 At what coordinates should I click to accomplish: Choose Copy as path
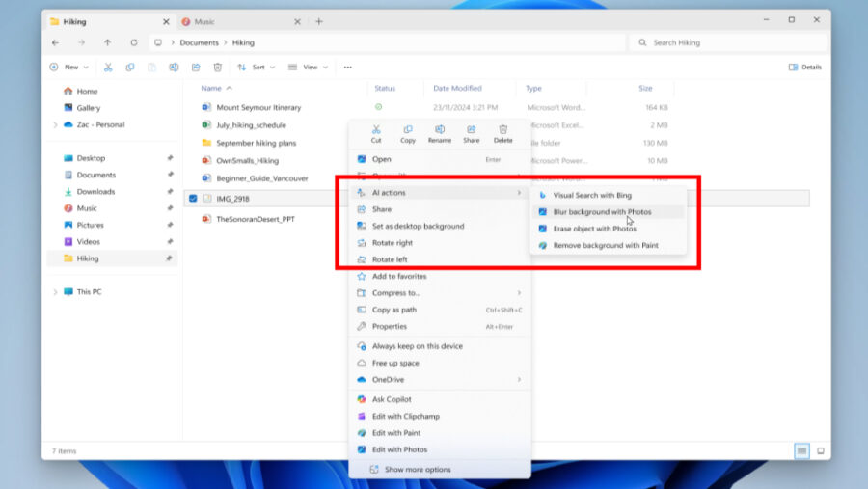(x=440, y=310)
